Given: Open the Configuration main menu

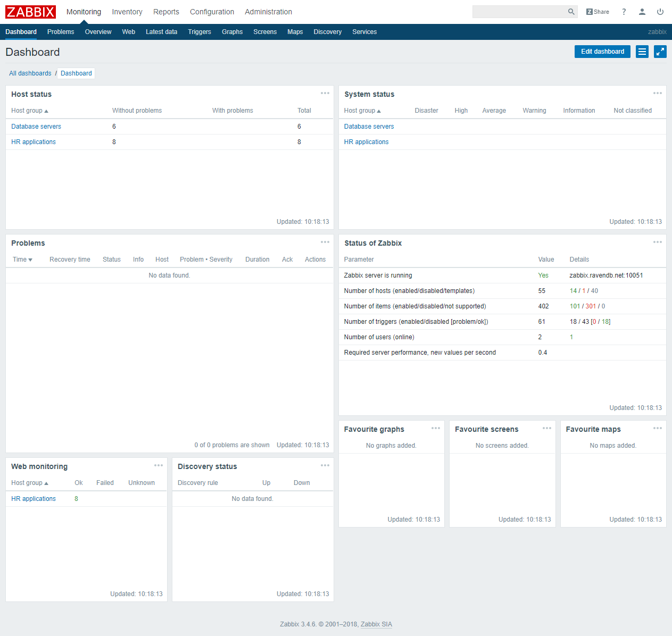Looking at the screenshot, I should tap(212, 12).
